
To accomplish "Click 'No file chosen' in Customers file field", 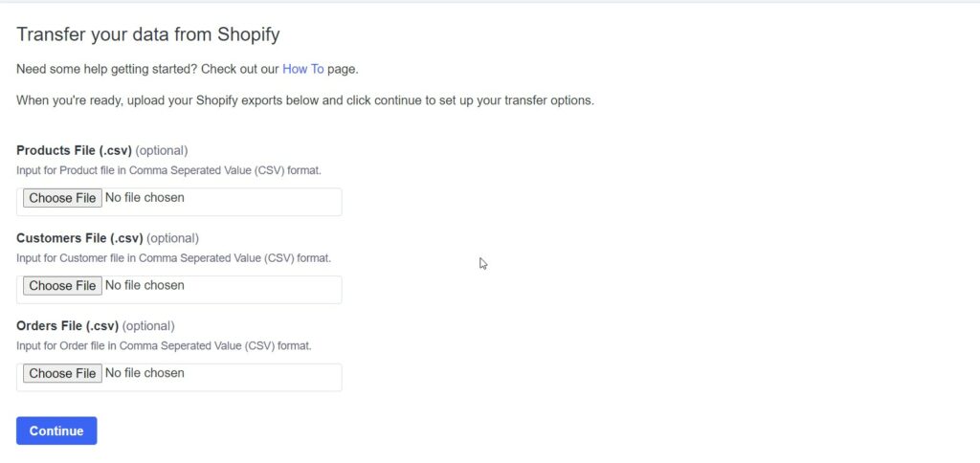I will pyautogui.click(x=145, y=285).
